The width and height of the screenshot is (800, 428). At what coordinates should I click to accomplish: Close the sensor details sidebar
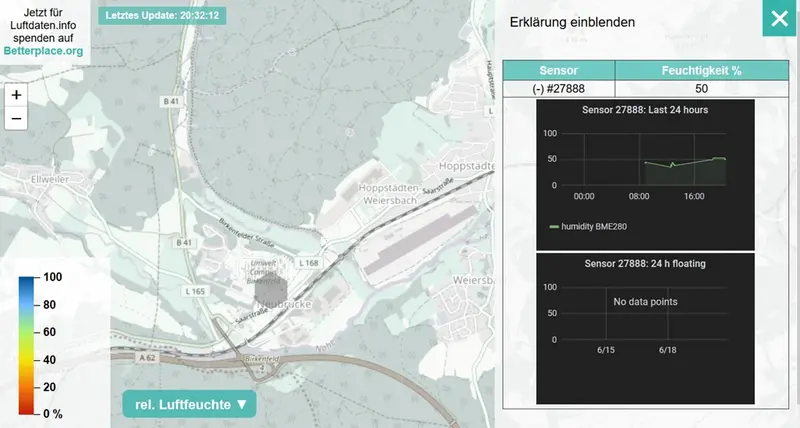pyautogui.click(x=777, y=19)
